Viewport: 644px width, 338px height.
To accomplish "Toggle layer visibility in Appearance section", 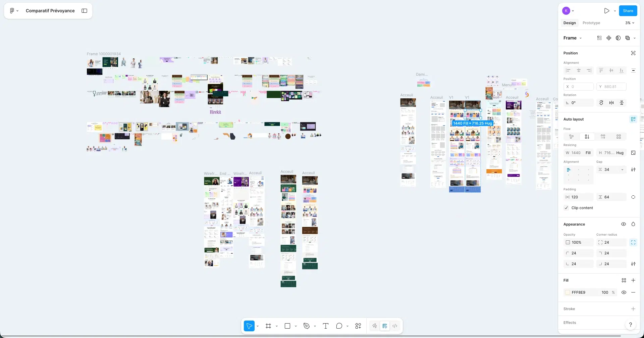I will pyautogui.click(x=623, y=224).
